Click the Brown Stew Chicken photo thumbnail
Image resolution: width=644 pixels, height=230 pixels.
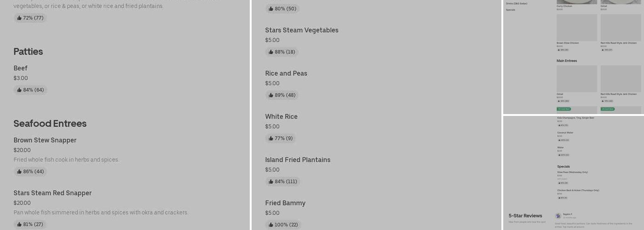(x=577, y=28)
